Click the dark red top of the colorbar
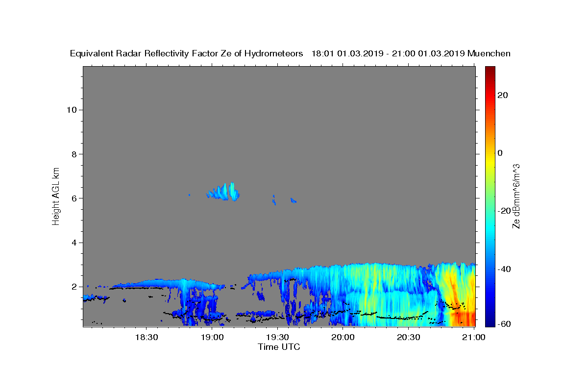Viewport: 588px width, 392px height. [x=490, y=71]
